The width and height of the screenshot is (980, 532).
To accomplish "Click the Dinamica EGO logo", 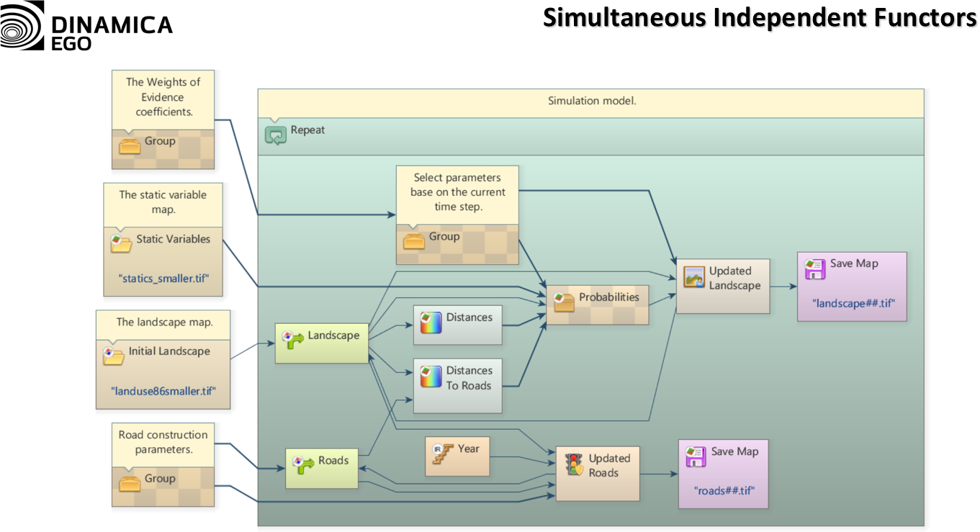I will pos(86,27).
